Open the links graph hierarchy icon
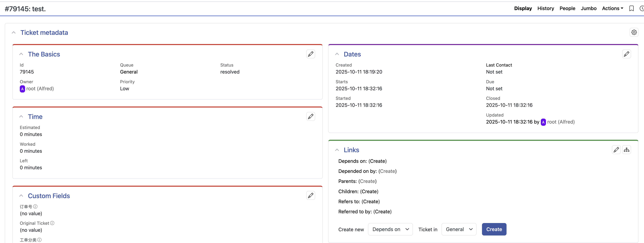This screenshot has height=243, width=644. click(x=626, y=150)
